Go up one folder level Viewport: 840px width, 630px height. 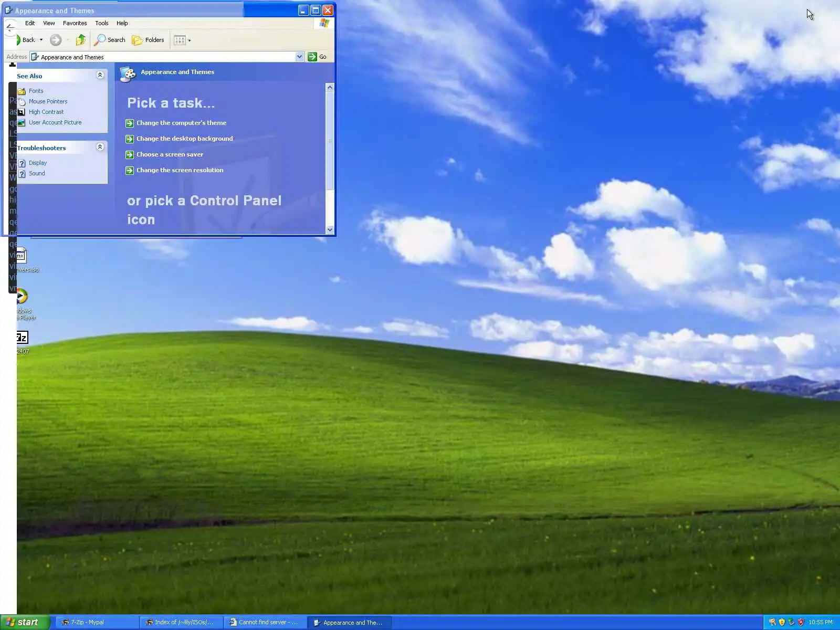click(x=81, y=40)
